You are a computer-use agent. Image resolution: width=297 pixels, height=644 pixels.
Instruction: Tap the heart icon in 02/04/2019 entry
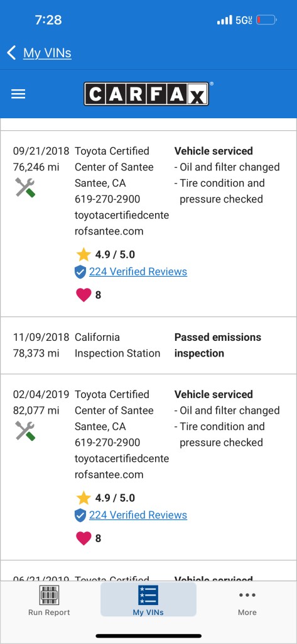tap(84, 538)
